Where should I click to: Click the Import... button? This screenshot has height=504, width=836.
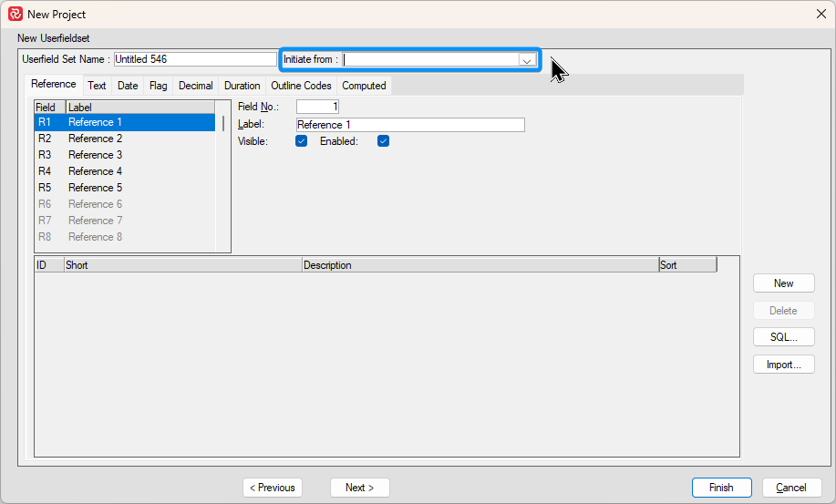point(783,365)
